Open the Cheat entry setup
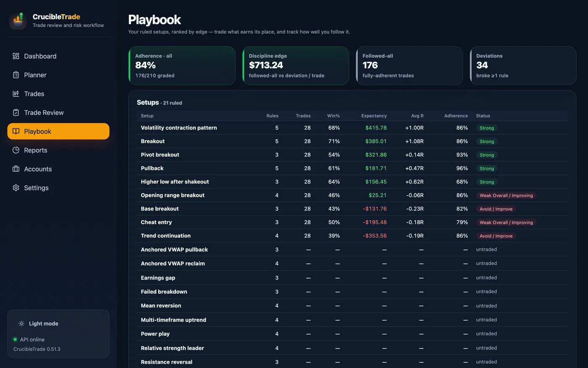 352,222
